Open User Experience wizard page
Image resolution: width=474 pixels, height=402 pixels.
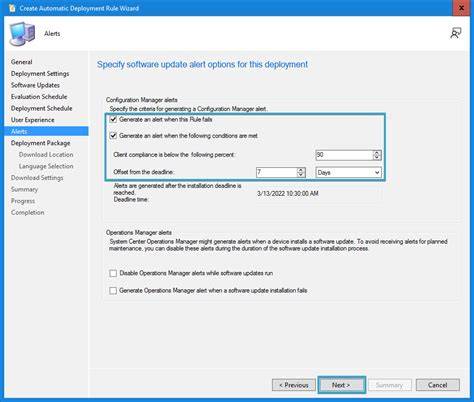pyautogui.click(x=32, y=120)
